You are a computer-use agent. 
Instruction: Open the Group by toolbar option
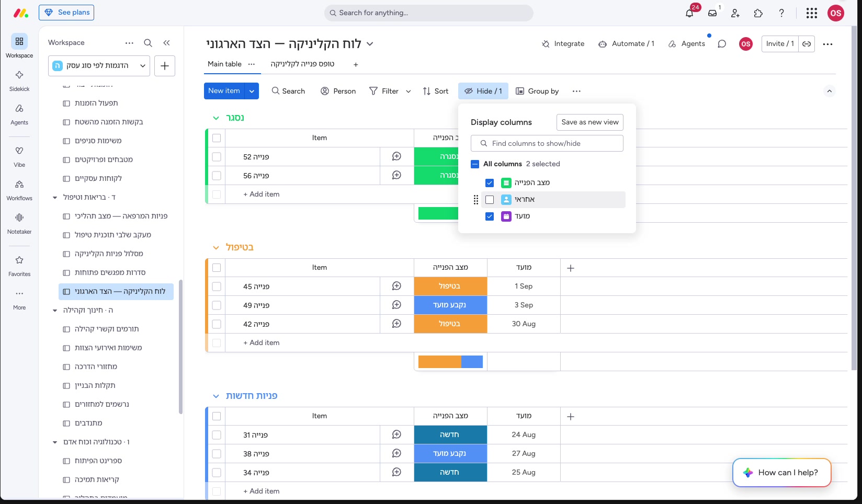pyautogui.click(x=537, y=91)
